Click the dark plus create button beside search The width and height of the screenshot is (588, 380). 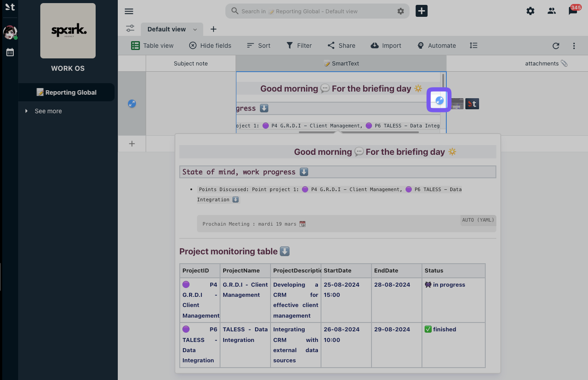(x=422, y=11)
